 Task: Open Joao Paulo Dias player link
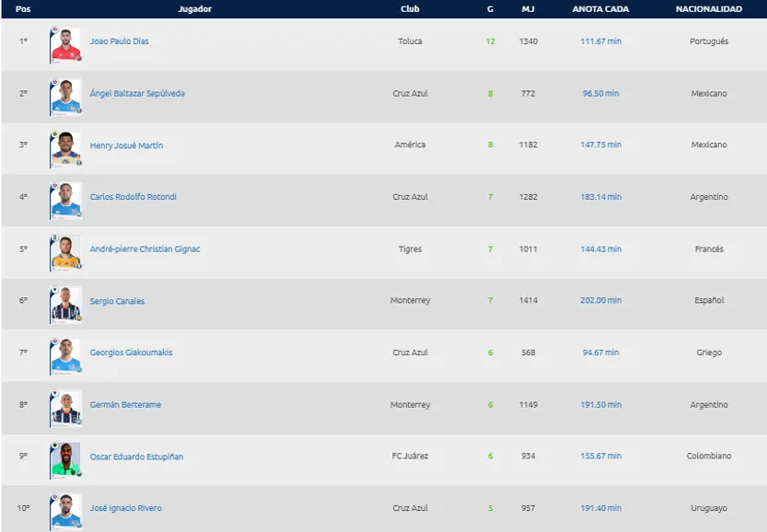click(x=119, y=41)
